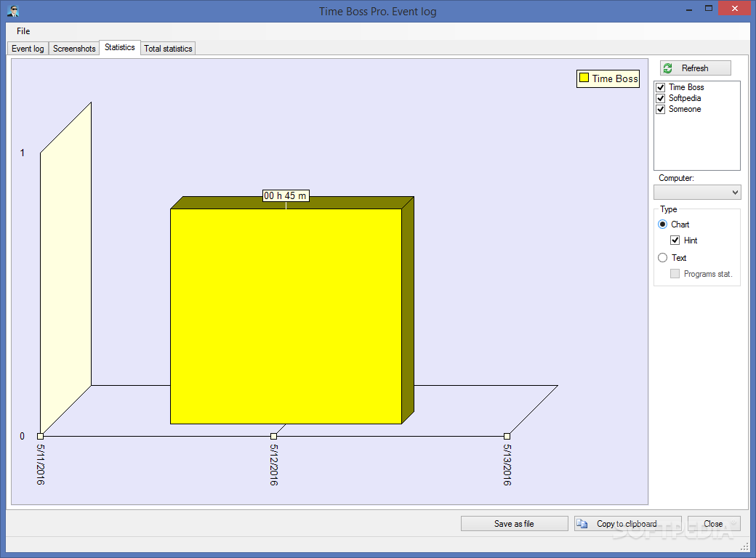Click the axis value 1 label

point(23,153)
